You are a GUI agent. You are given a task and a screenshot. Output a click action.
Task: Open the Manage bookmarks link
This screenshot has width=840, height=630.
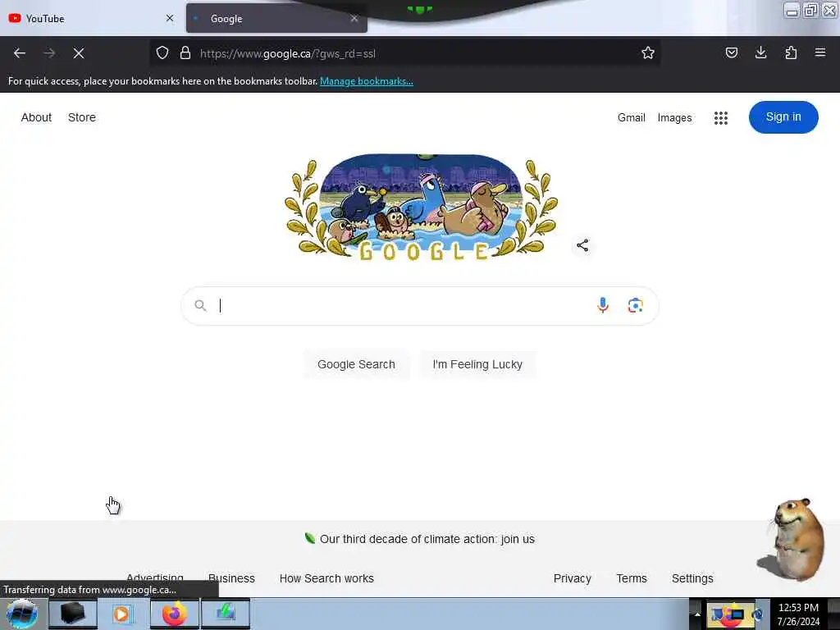tap(367, 81)
